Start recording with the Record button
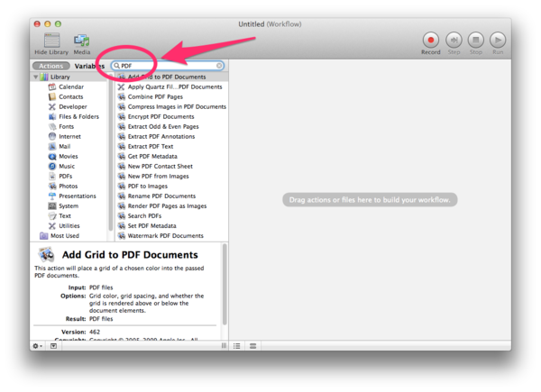This screenshot has width=541, height=392. 431,40
